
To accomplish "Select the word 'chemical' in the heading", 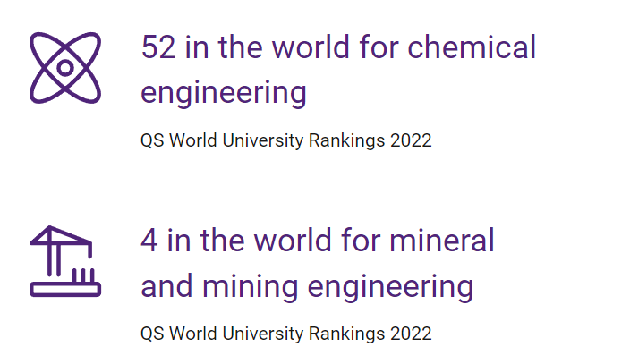I will coord(472,47).
